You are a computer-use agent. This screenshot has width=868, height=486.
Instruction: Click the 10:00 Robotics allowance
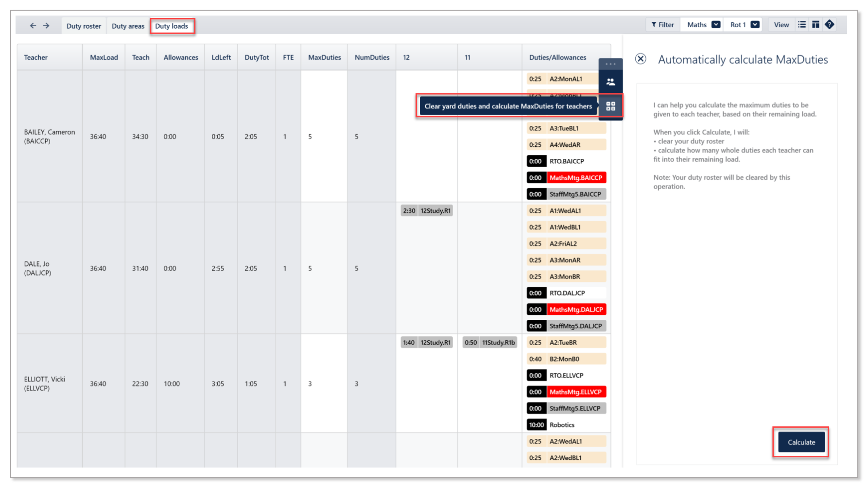tap(566, 425)
